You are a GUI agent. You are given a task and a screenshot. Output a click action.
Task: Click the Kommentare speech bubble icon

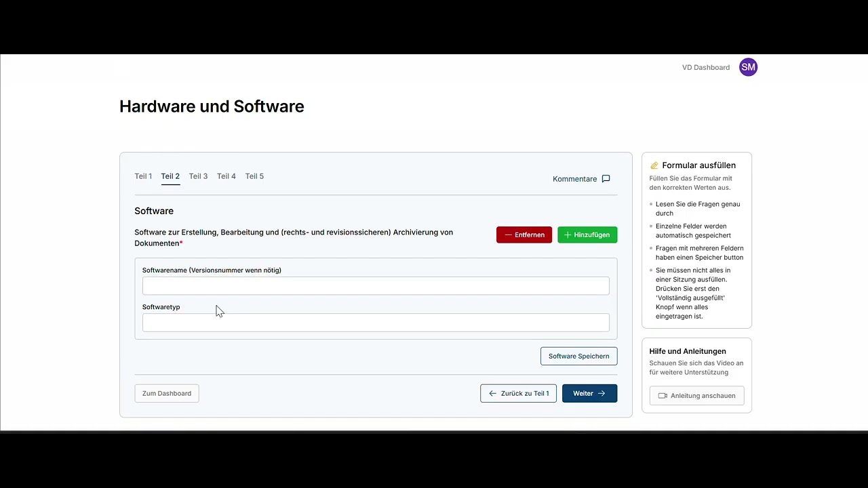tap(606, 179)
